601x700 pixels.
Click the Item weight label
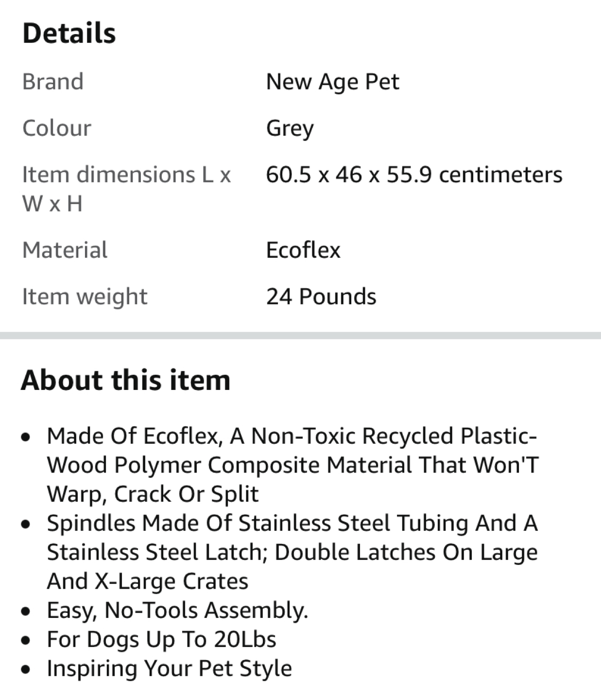click(85, 297)
